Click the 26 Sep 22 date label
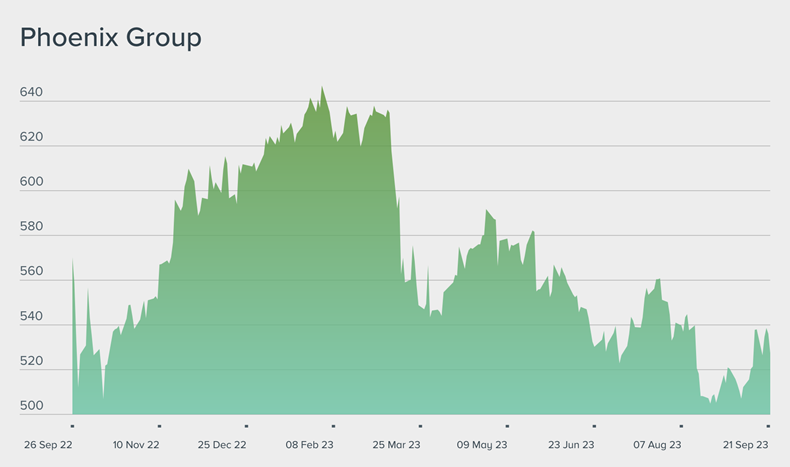Image resolution: width=790 pixels, height=467 pixels. [x=48, y=445]
